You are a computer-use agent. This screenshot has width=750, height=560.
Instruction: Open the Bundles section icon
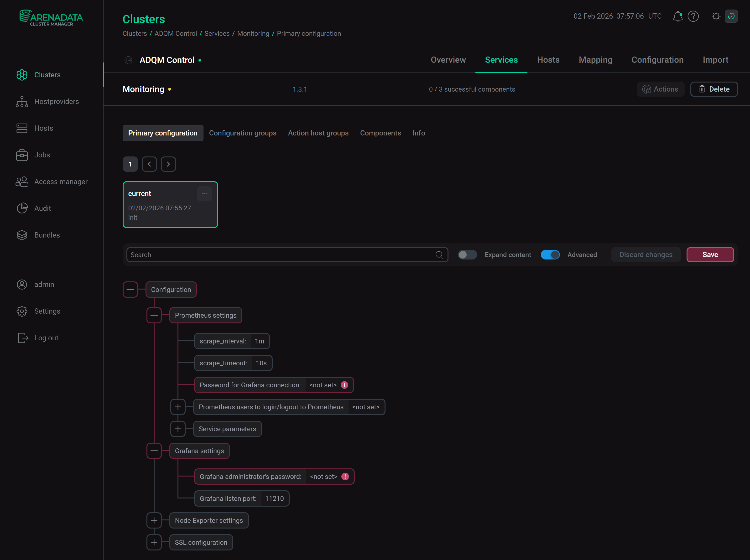(22, 235)
